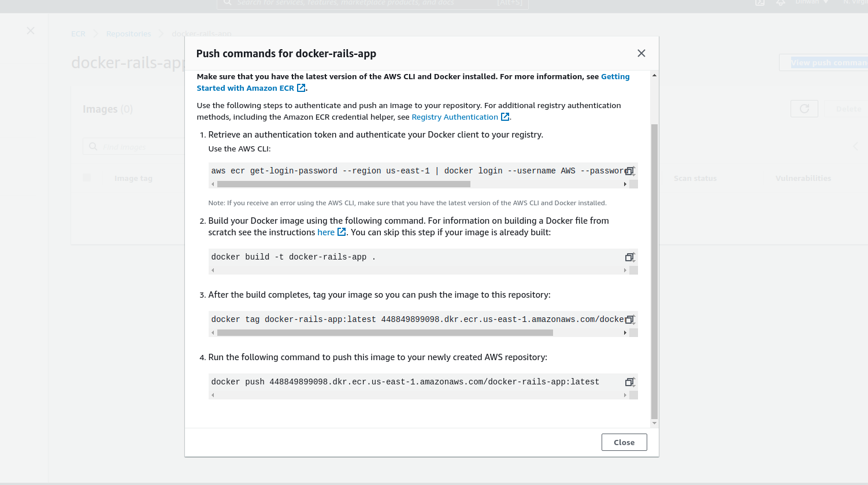
Task: Follow the 'here' Docker file instructions link
Action: (326, 232)
